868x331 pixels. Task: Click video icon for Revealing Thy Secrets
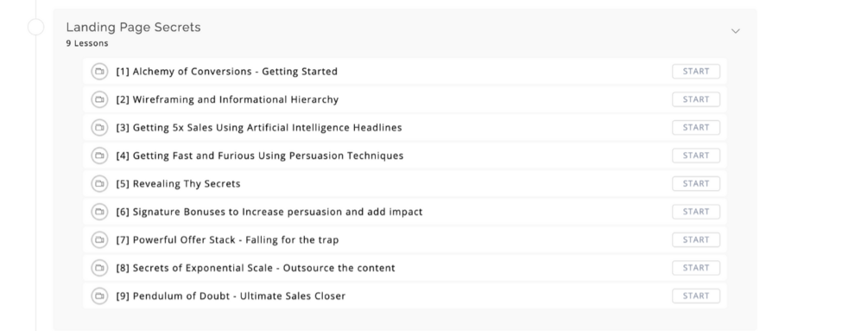coord(99,184)
